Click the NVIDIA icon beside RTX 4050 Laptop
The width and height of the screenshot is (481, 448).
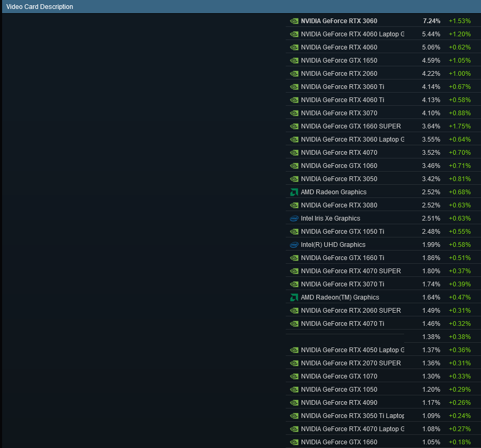point(294,350)
